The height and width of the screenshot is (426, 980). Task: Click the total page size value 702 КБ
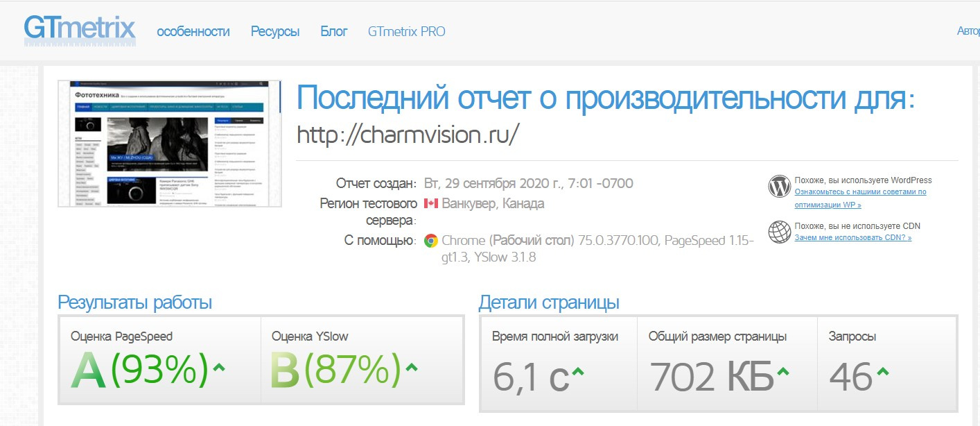pos(711,377)
